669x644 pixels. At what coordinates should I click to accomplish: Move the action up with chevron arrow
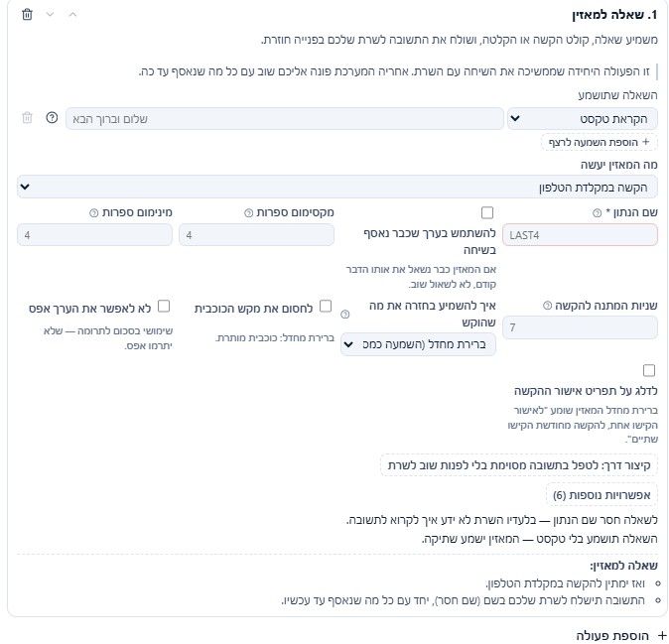(73, 15)
